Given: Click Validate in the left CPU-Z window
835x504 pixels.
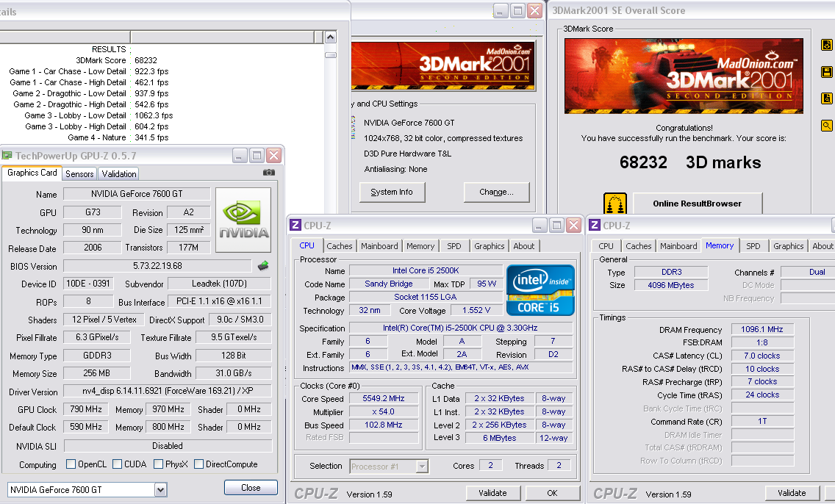Looking at the screenshot, I should (492, 493).
